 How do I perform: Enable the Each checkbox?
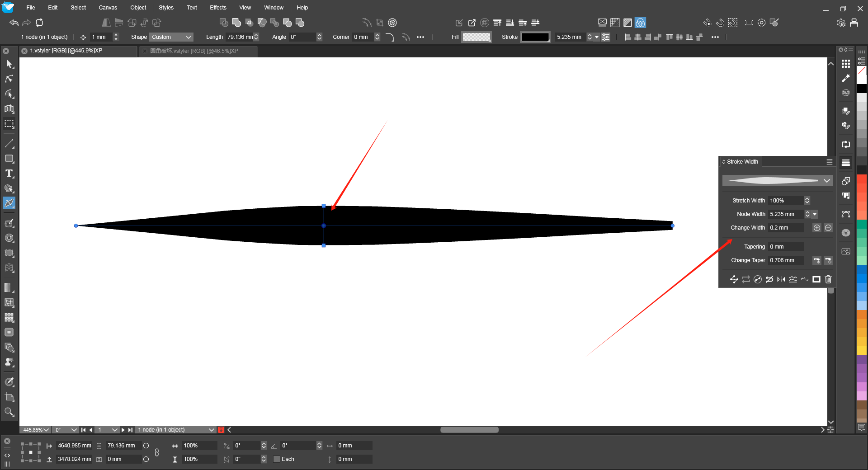pyautogui.click(x=277, y=459)
